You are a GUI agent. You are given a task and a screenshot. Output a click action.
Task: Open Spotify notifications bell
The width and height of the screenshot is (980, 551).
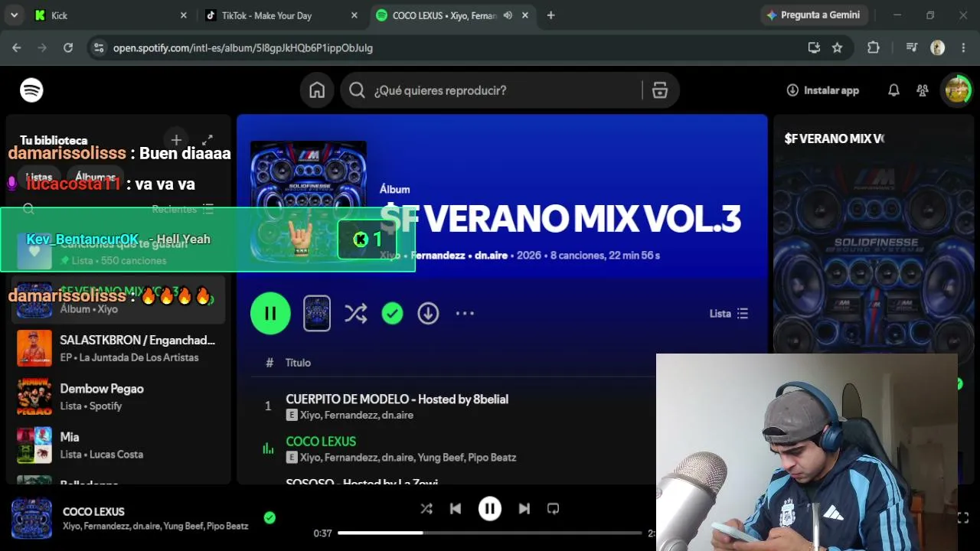pyautogui.click(x=893, y=90)
